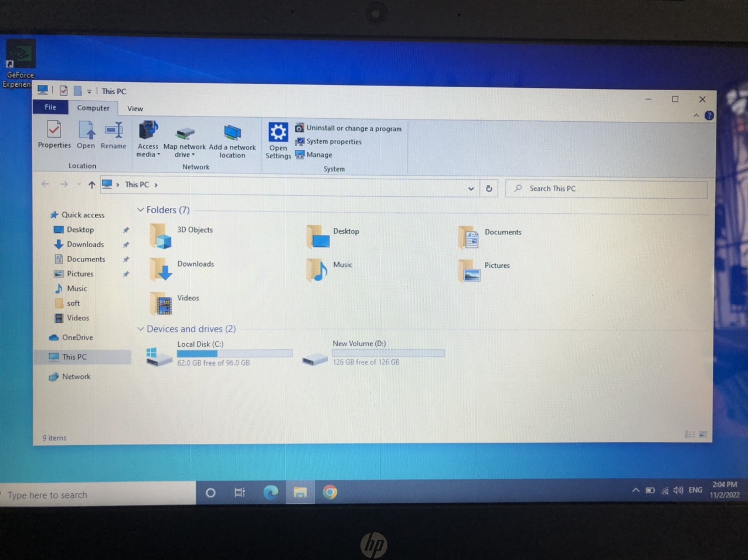This screenshot has width=748, height=560.
Task: Select the soft folder in navigation pane
Action: pyautogui.click(x=67, y=303)
